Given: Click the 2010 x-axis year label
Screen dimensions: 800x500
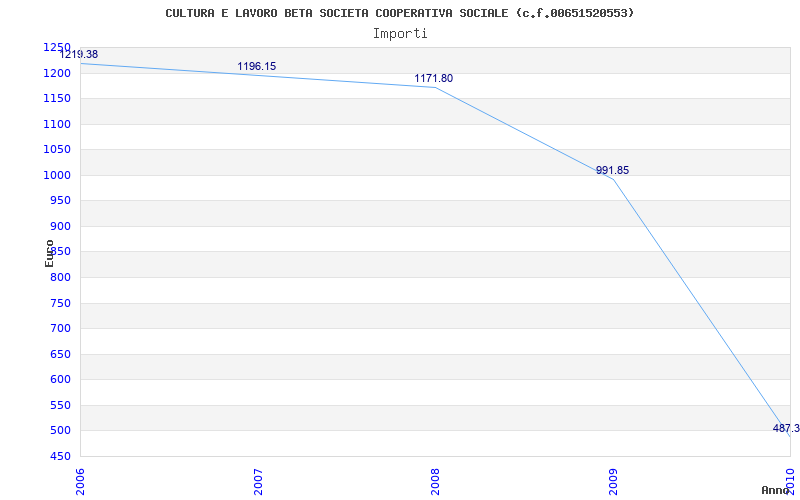Looking at the screenshot, I should click(x=790, y=482).
